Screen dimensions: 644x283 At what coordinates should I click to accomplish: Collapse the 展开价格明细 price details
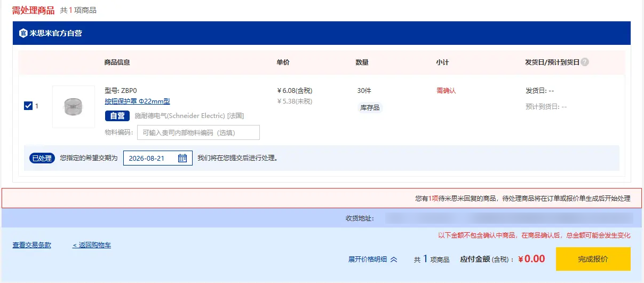coord(373,260)
